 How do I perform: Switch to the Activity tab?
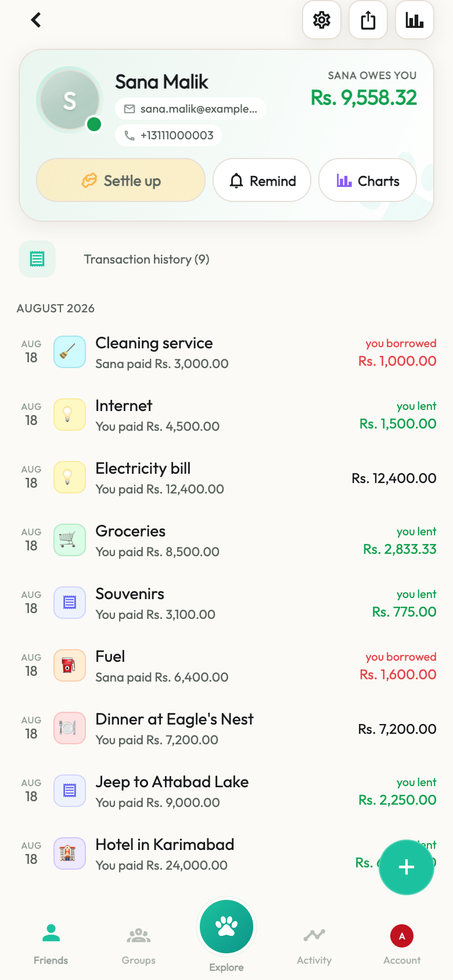pyautogui.click(x=314, y=944)
